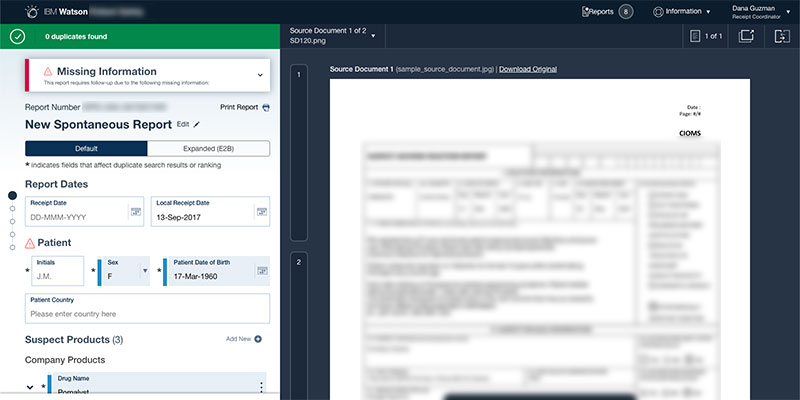Collapse the Drug Name product row
Screen dimensions: 800x400
tap(30, 388)
